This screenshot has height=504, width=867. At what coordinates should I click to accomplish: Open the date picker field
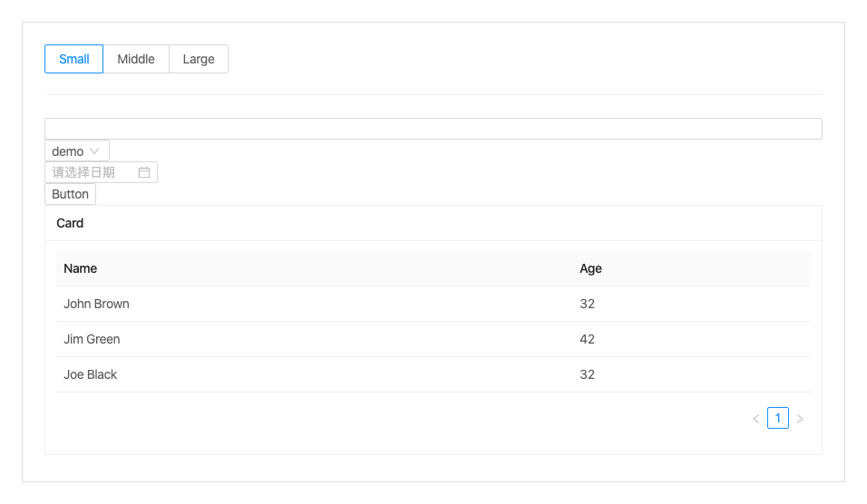pos(91,172)
